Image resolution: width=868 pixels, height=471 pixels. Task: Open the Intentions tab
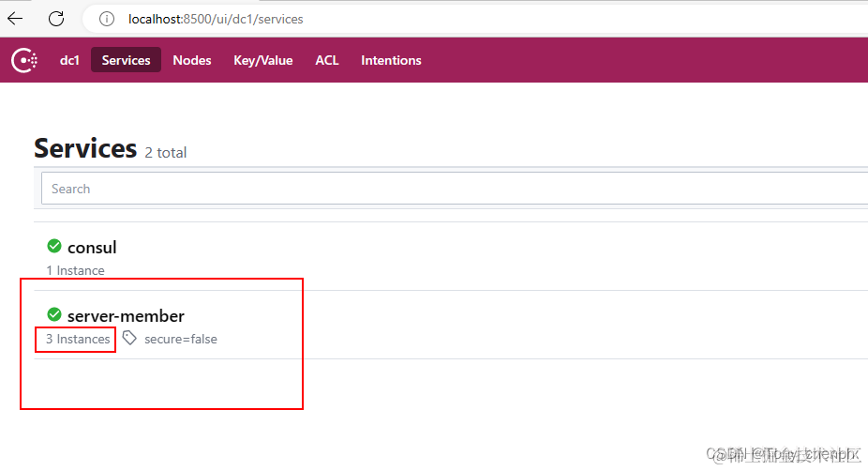pyautogui.click(x=391, y=60)
